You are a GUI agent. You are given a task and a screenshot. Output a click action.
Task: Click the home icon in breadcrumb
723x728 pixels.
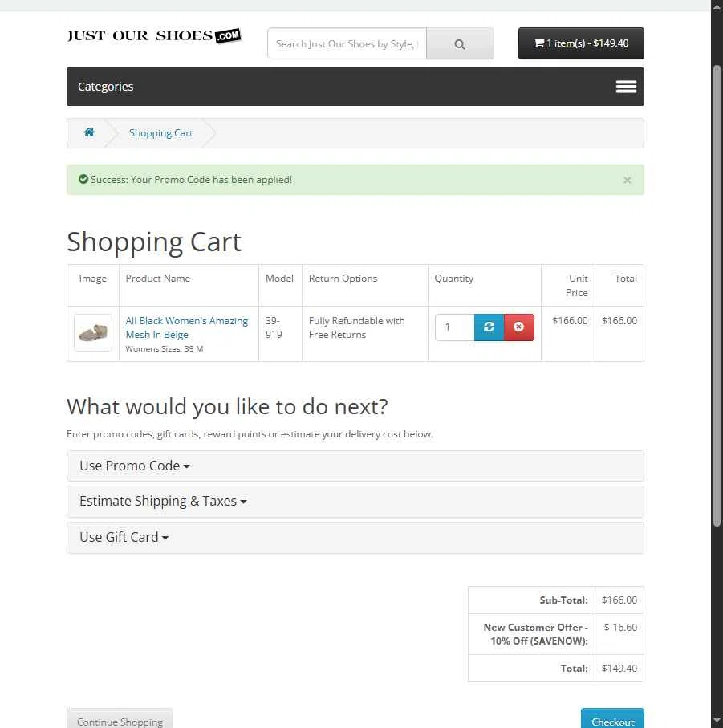click(x=89, y=132)
